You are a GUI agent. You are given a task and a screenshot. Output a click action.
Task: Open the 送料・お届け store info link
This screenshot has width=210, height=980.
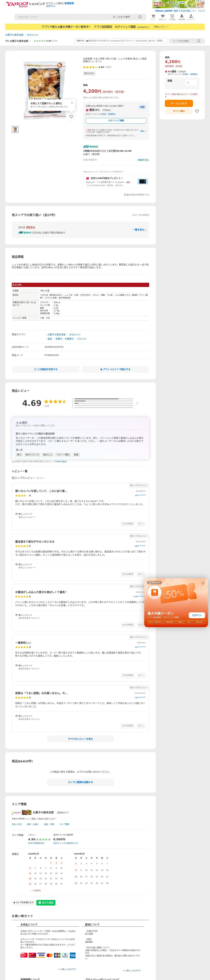click(33, 824)
